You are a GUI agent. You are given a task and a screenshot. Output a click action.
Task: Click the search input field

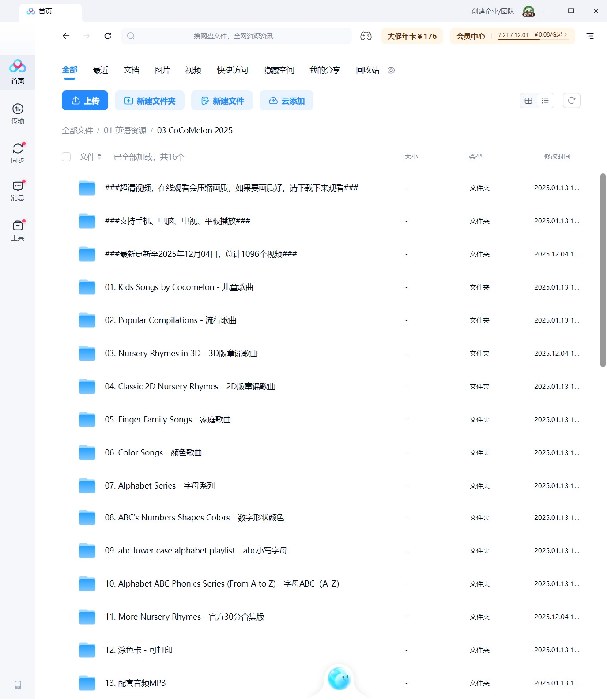point(236,36)
